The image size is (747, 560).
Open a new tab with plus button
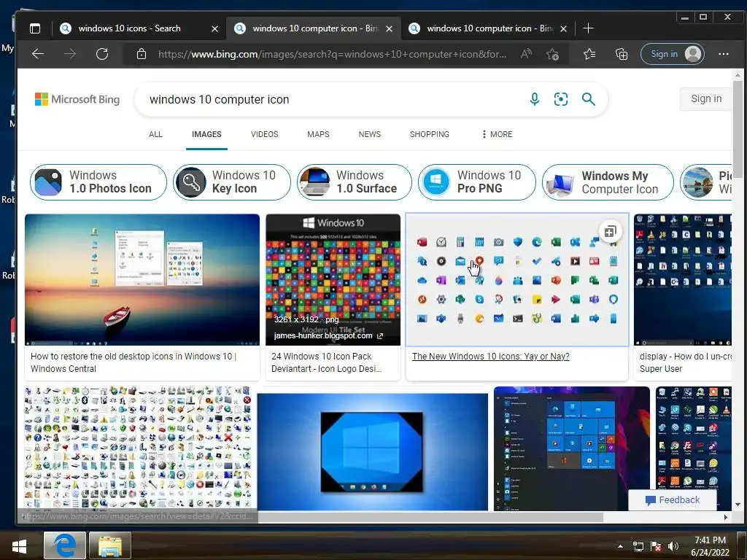[x=588, y=28]
